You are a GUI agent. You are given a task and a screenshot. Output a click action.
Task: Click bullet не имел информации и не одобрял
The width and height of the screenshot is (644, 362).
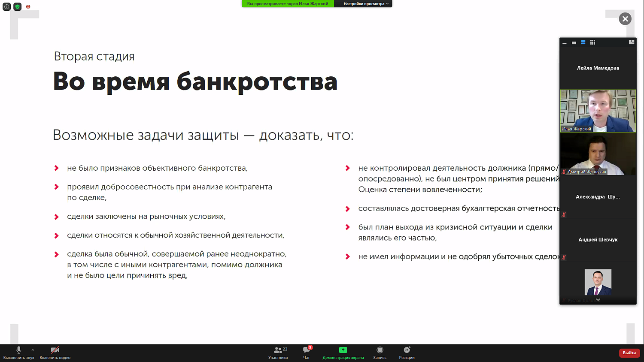pos(459,257)
